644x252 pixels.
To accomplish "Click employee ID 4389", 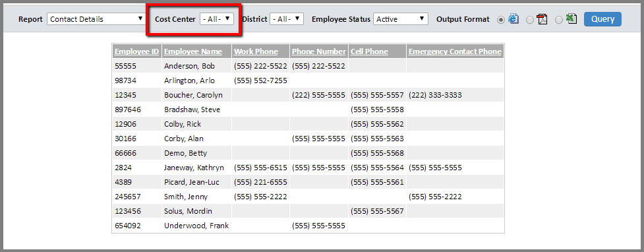I will coord(123,182).
